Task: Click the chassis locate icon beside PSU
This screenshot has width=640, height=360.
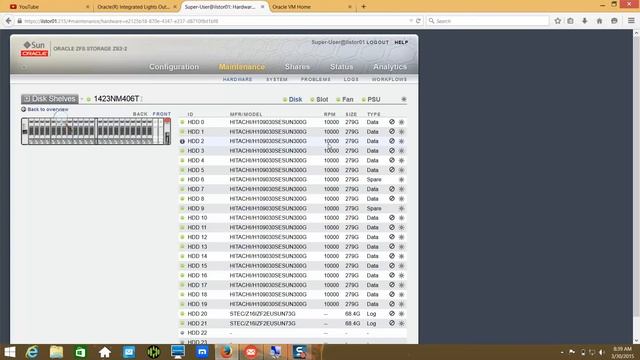Action: point(404,99)
